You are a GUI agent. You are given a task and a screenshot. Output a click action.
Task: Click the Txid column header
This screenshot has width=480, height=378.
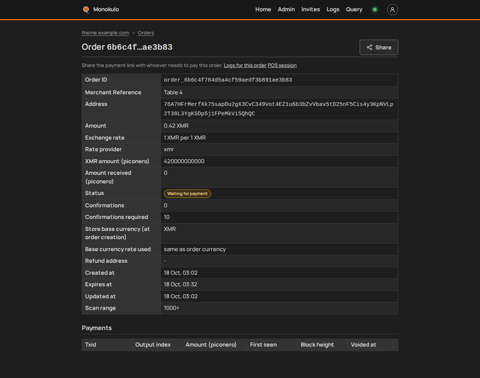pyautogui.click(x=90, y=345)
